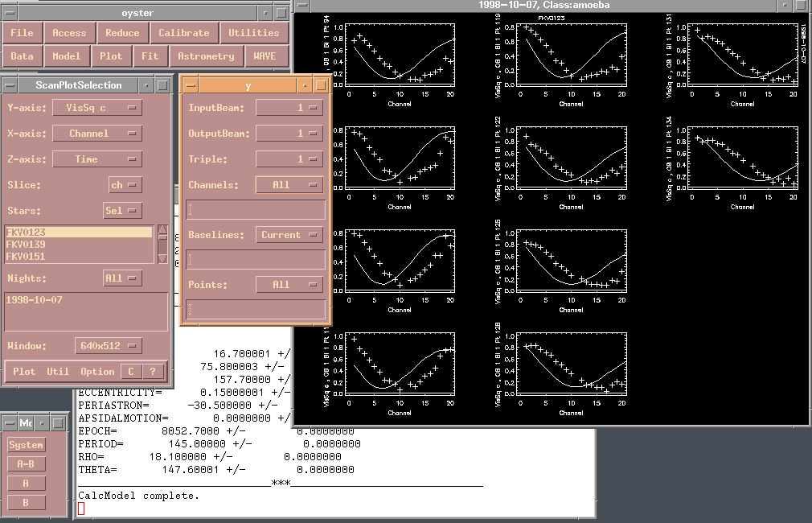Open window menu of y panel
Image resolution: width=812 pixels, height=523 pixels.
pos(188,84)
